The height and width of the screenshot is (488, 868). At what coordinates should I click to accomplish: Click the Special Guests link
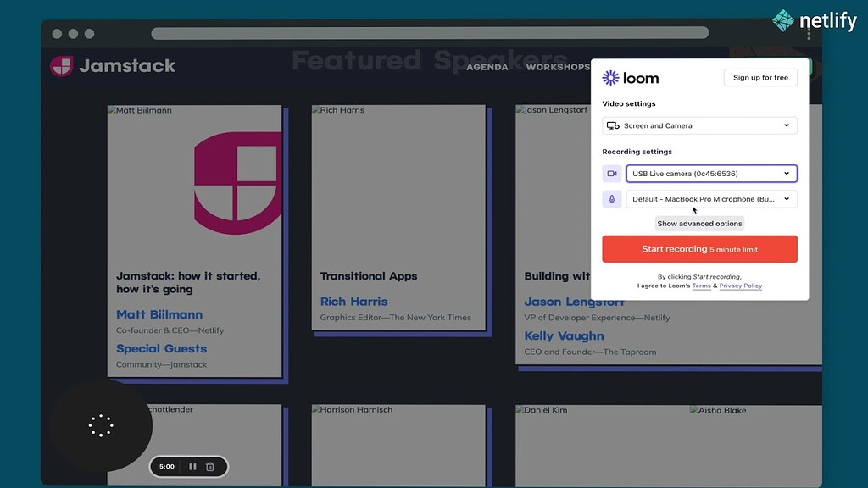tap(162, 348)
